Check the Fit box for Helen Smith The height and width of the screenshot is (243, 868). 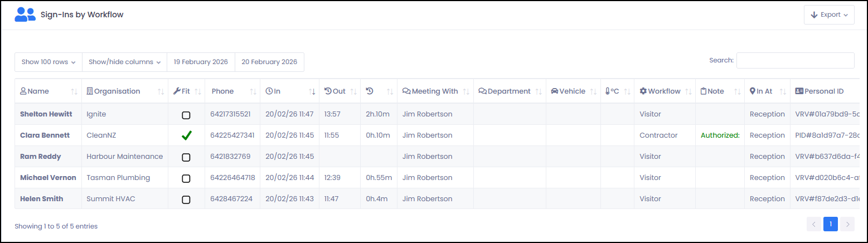coord(186,200)
